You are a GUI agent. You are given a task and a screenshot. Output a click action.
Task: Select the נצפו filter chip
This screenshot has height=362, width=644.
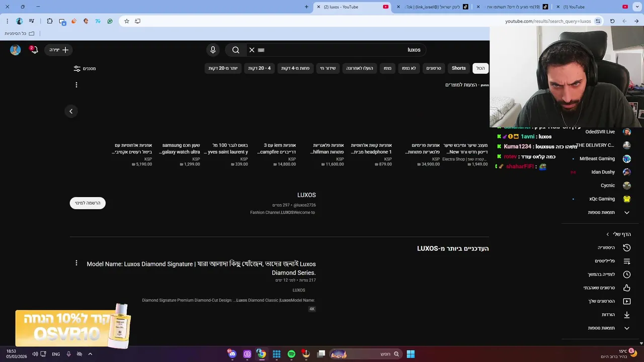[x=387, y=68]
